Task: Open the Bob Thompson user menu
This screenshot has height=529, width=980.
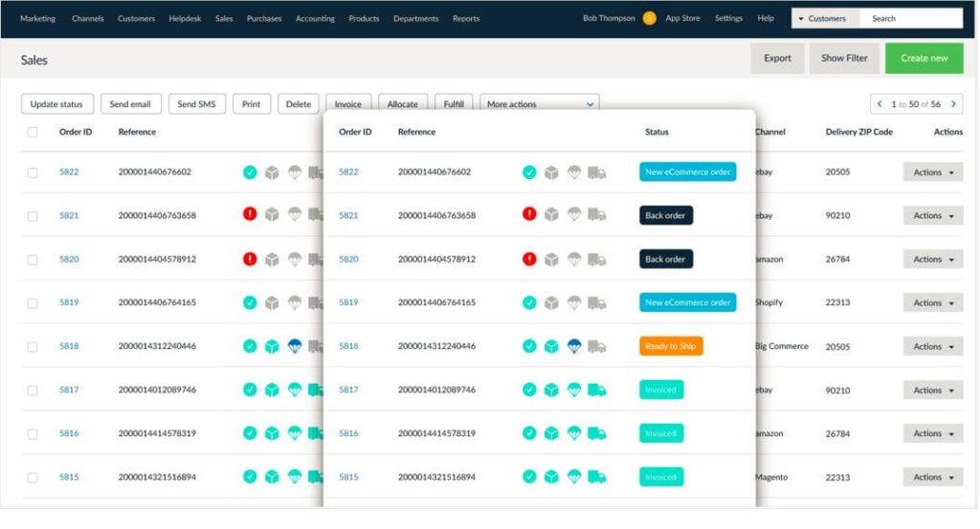Action: click(x=609, y=18)
